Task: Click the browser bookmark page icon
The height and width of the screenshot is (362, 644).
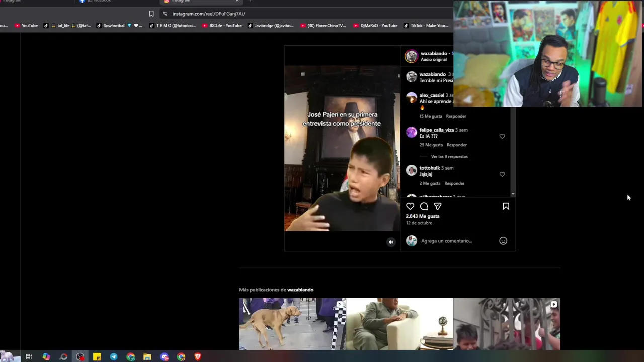Action: click(x=151, y=14)
